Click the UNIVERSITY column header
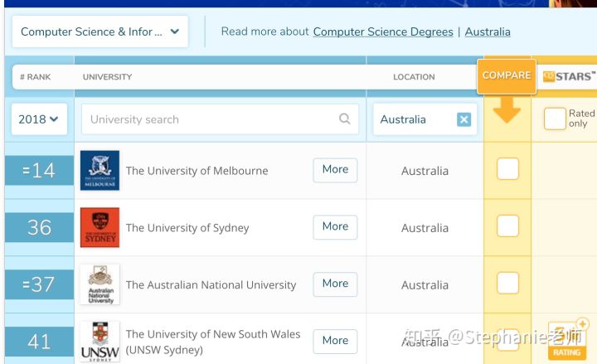Image resolution: width=597 pixels, height=364 pixels. [107, 77]
